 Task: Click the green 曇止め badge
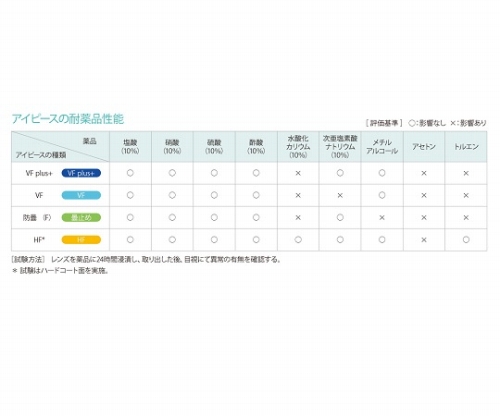pos(81,217)
